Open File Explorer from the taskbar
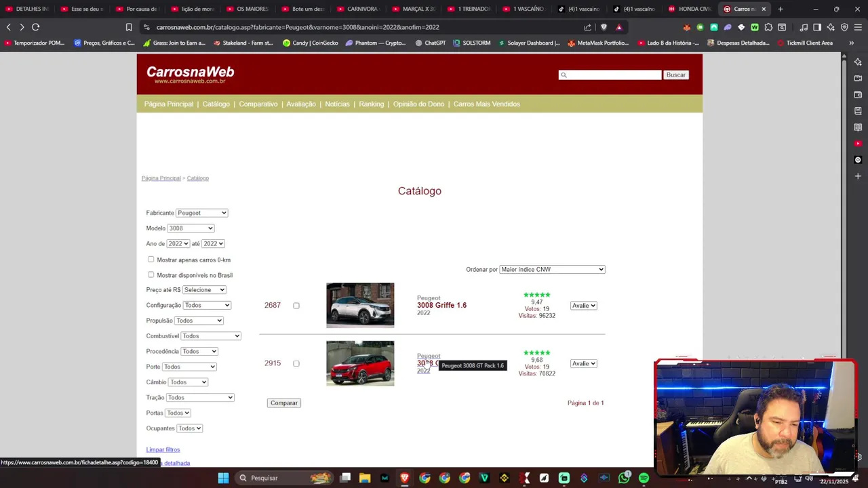 [x=365, y=478]
